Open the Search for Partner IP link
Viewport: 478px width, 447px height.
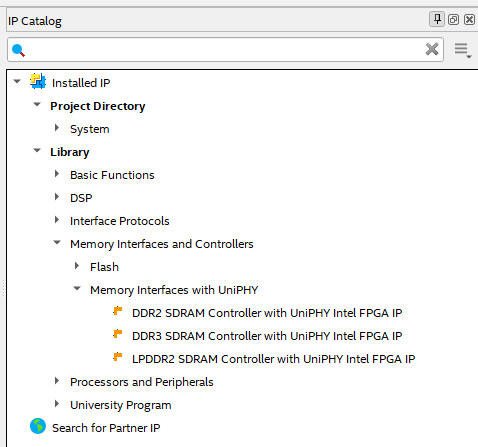click(106, 428)
